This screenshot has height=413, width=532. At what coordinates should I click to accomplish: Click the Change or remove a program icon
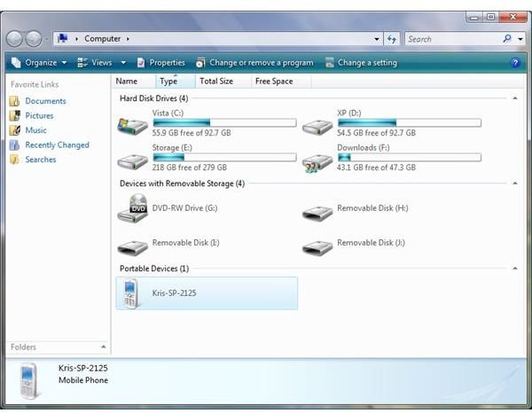pyautogui.click(x=200, y=63)
